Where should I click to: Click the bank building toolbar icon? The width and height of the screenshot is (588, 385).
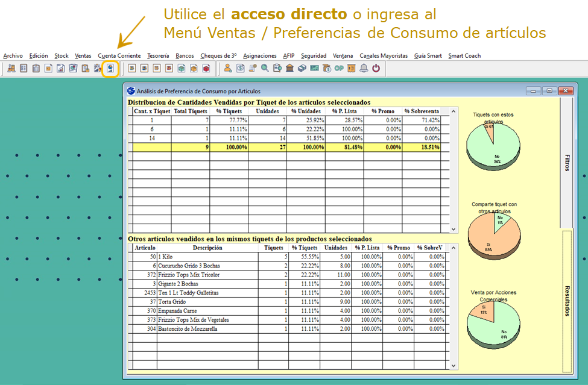tap(289, 68)
